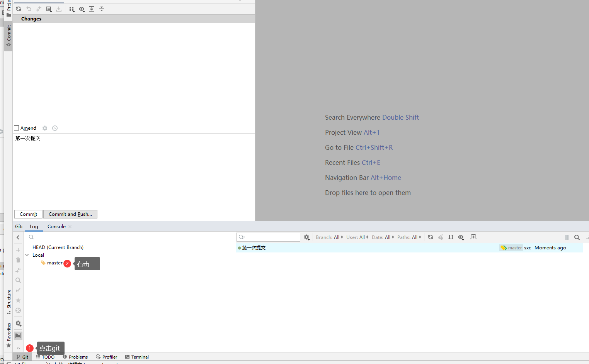Click the Refresh icon in Commit toolbar

coord(19,9)
